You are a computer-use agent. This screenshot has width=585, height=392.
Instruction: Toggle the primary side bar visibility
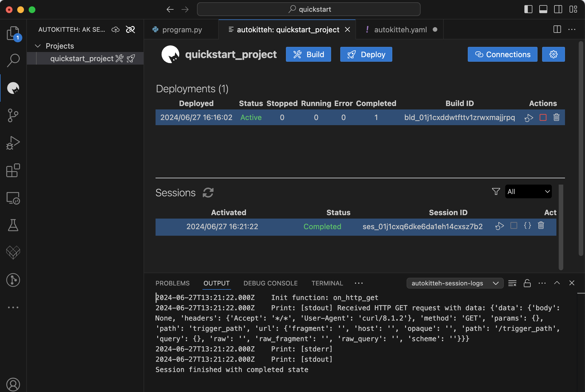tap(528, 9)
